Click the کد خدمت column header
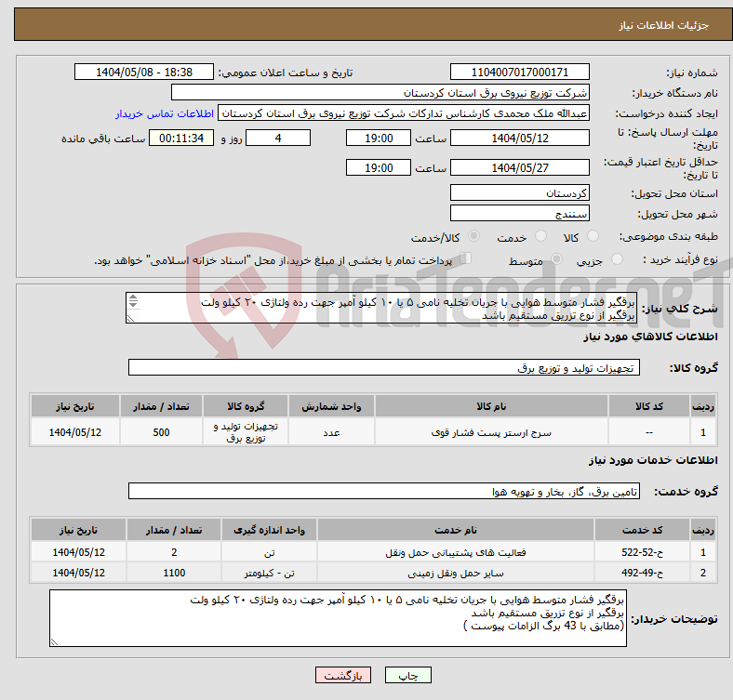Screen dimensions: 733x700 click(x=643, y=530)
